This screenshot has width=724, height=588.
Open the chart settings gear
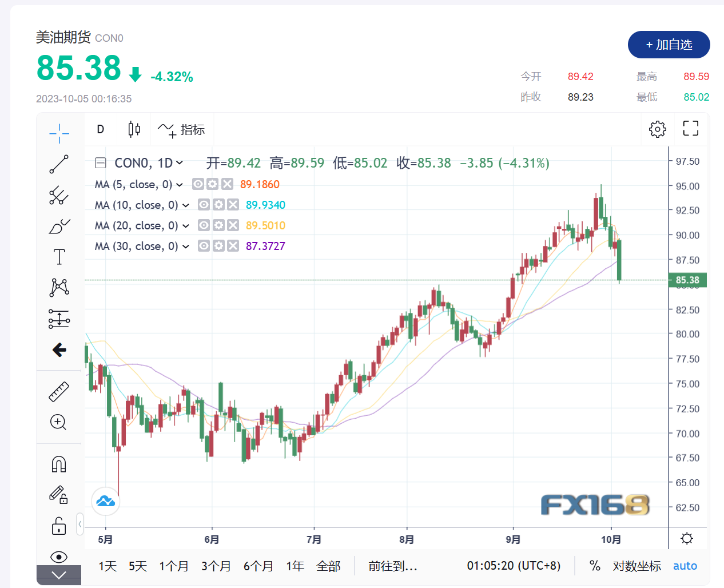point(658,129)
